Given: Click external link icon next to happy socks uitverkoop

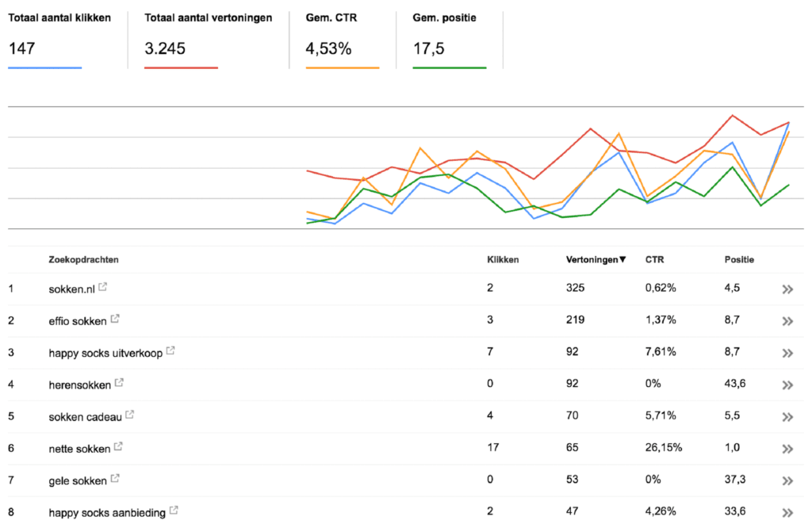Looking at the screenshot, I should coord(170,351).
